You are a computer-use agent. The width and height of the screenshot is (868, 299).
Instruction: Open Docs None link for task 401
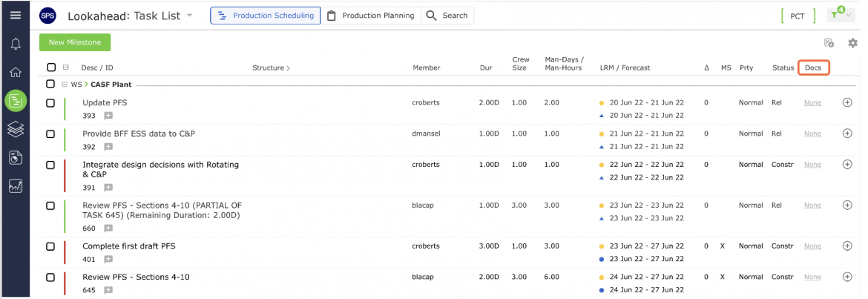(x=812, y=246)
